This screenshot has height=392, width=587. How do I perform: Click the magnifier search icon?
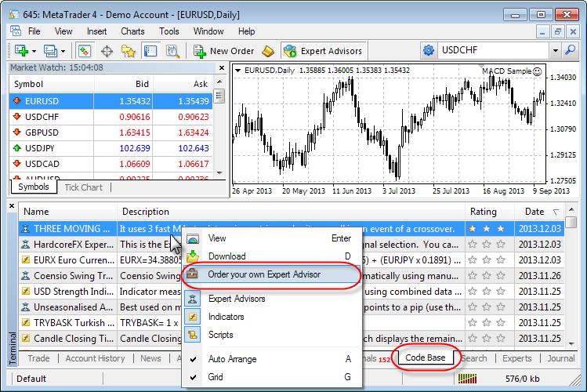(x=571, y=49)
